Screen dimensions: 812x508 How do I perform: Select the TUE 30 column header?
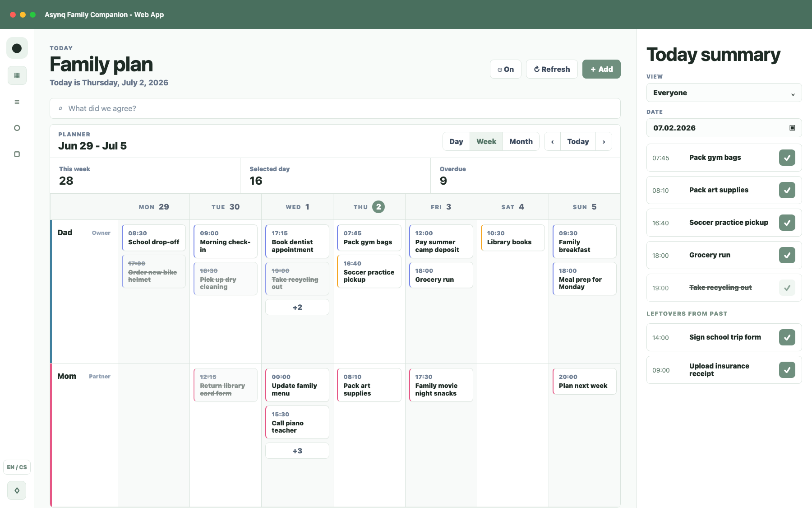[226, 207]
